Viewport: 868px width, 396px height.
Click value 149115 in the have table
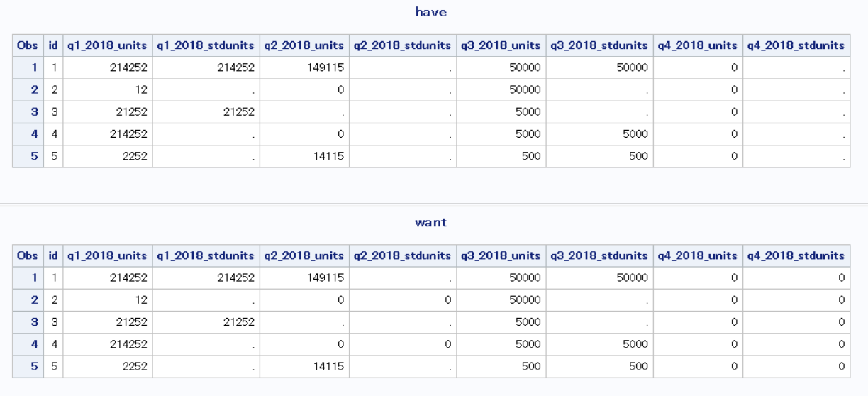pos(325,67)
